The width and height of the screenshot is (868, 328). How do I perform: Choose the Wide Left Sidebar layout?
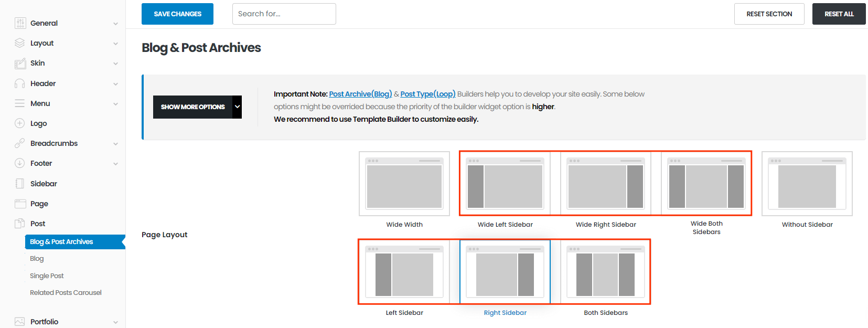[505, 184]
